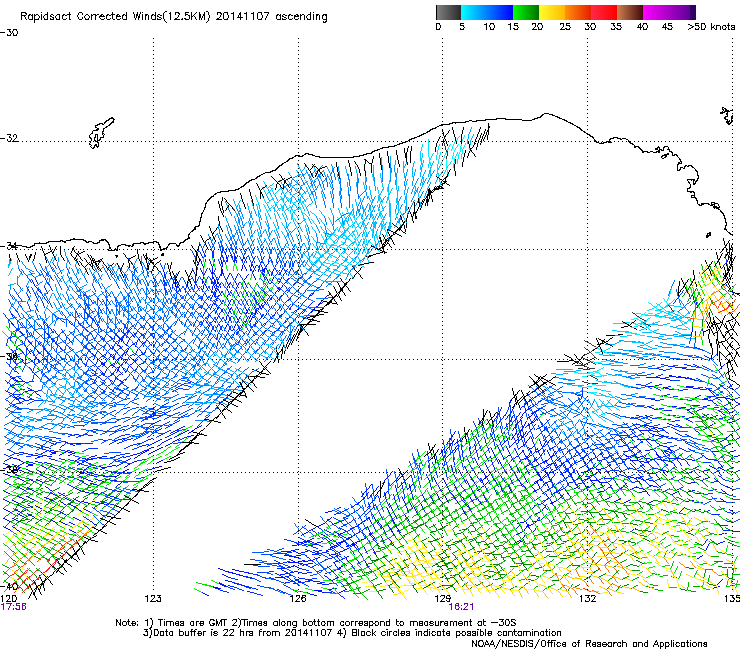Click the '15' legend scale label
This screenshot has height=650, width=740.
pos(513,27)
